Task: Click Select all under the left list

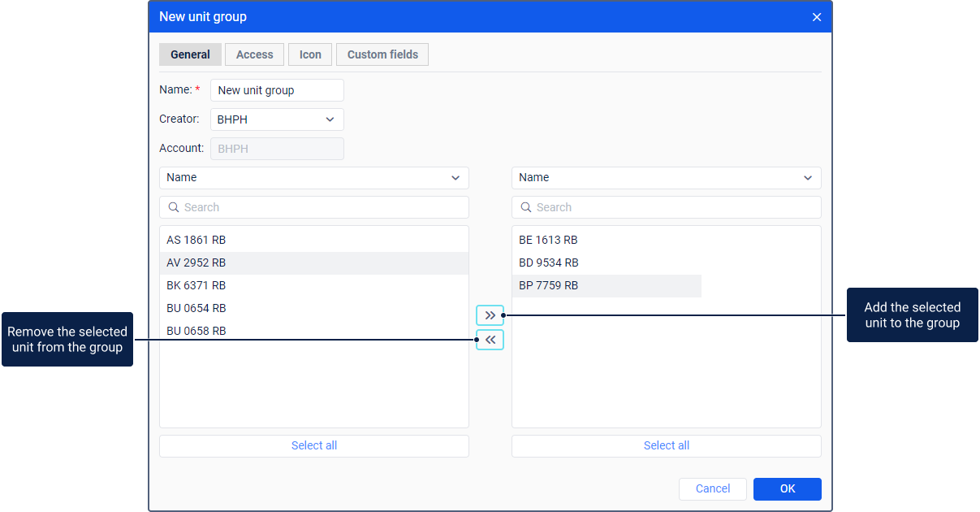Action: point(314,446)
